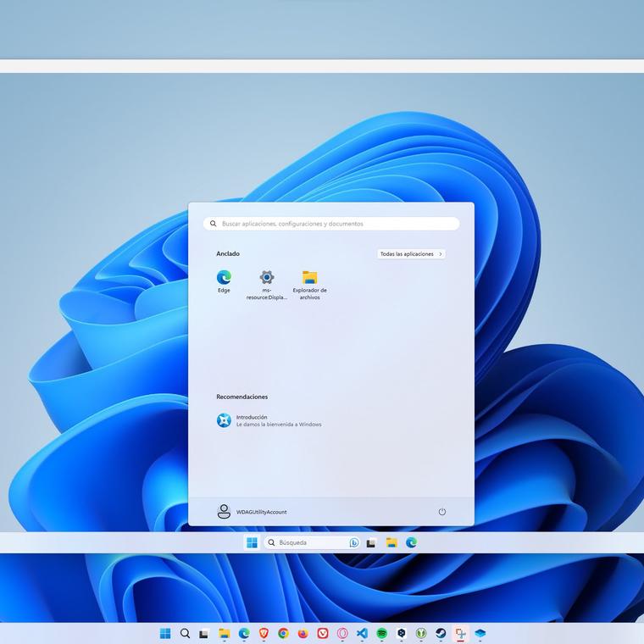Click the Start button in inner taskbar

[x=252, y=542]
